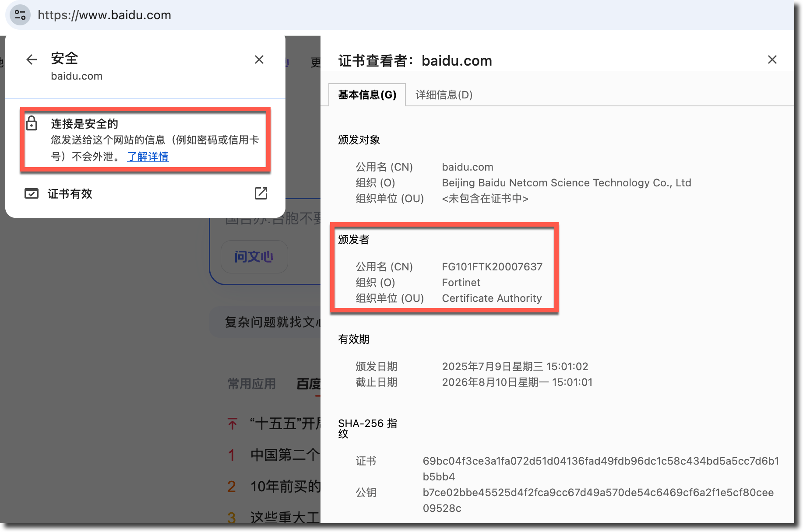Screen dimensions: 803x532
Task: Click the public key fingerprint value
Action: (598, 493)
